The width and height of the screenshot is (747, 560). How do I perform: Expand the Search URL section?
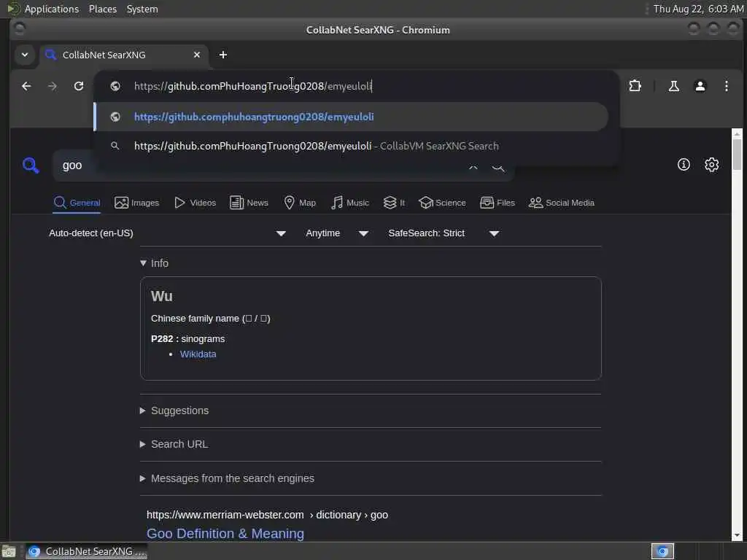174,444
